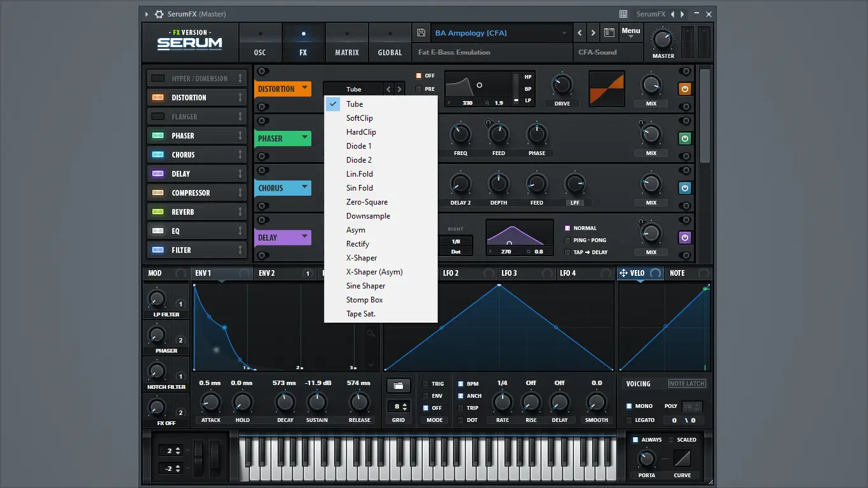Click the reorder arrows on the Chorus list row
Image resolution: width=868 pixels, height=488 pixels.
(x=240, y=155)
